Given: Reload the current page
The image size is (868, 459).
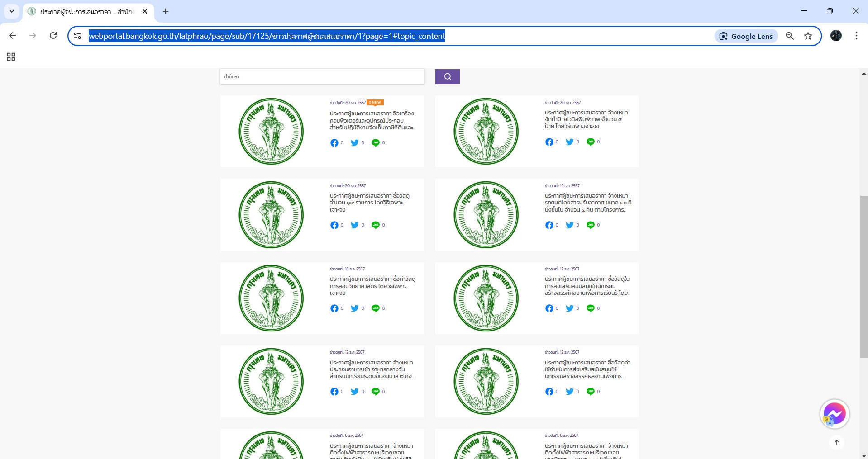Looking at the screenshot, I should click(53, 36).
